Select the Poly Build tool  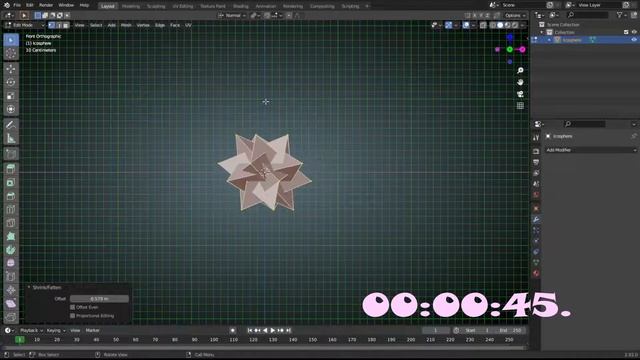(11, 236)
